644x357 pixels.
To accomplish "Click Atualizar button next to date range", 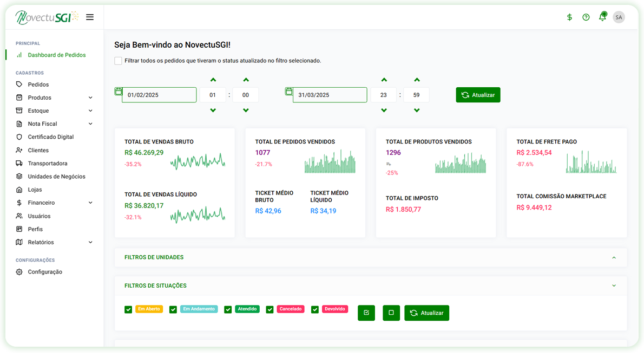I will (478, 95).
